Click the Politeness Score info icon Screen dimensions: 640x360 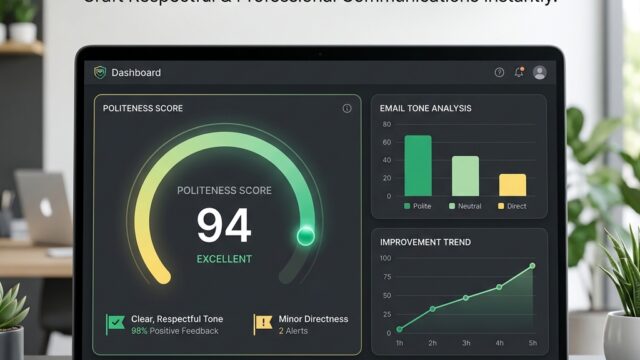[x=347, y=108]
